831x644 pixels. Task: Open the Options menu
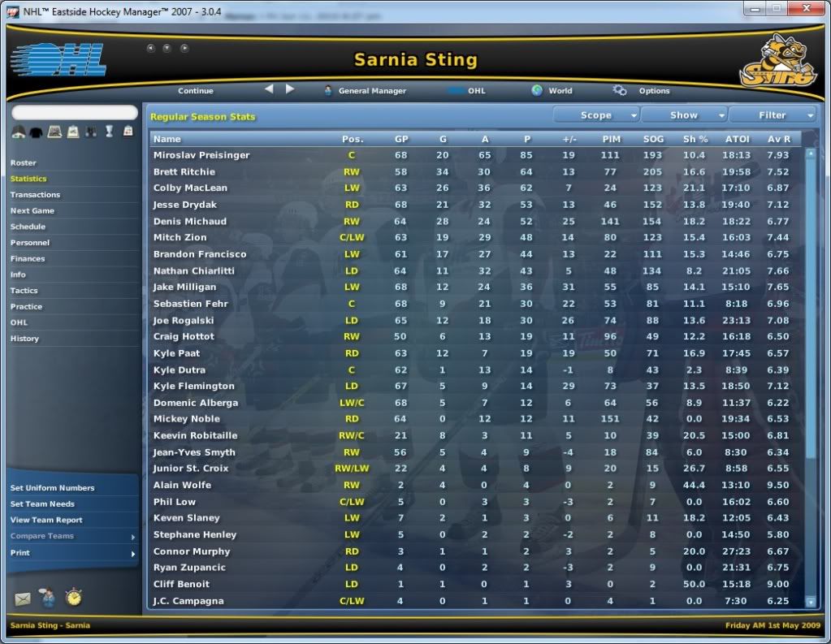(654, 91)
